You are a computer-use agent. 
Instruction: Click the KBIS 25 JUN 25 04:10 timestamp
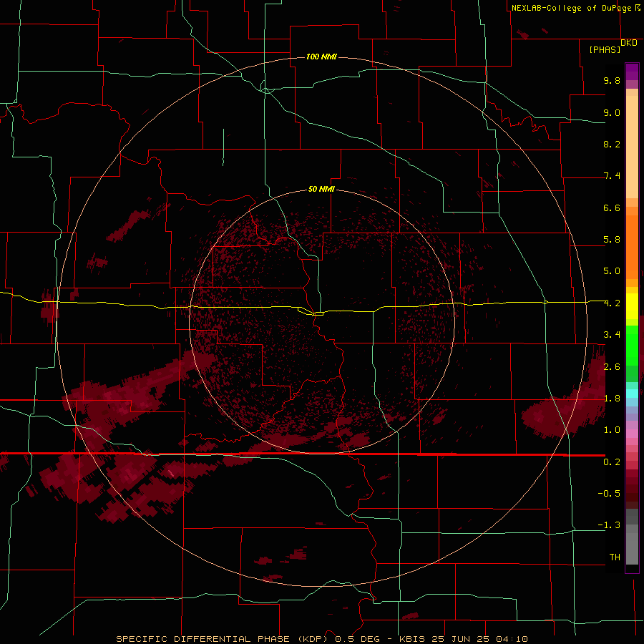(x=463, y=639)
